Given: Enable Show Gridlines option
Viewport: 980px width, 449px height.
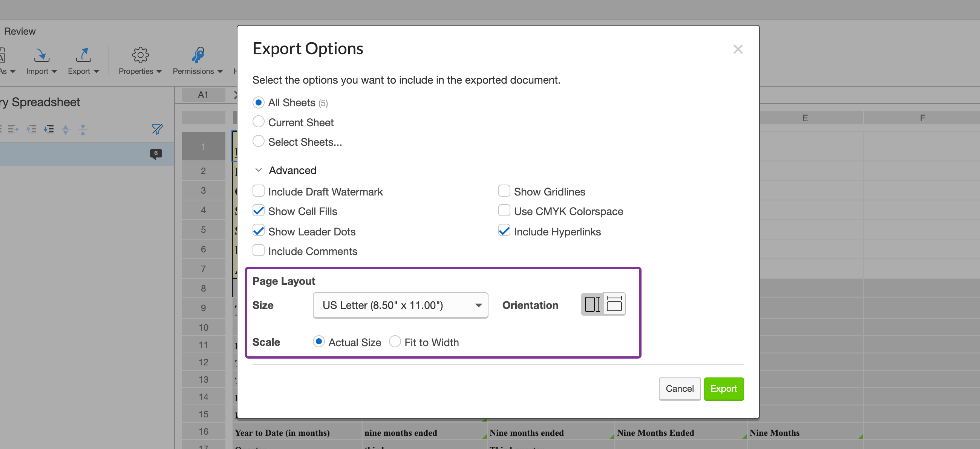Looking at the screenshot, I should click(x=504, y=191).
